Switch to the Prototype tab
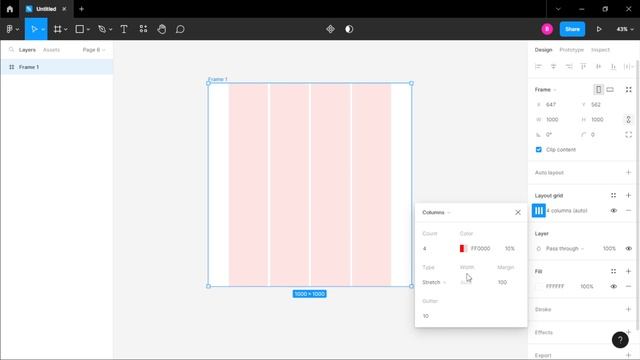This screenshot has height=360, width=640. pyautogui.click(x=571, y=50)
